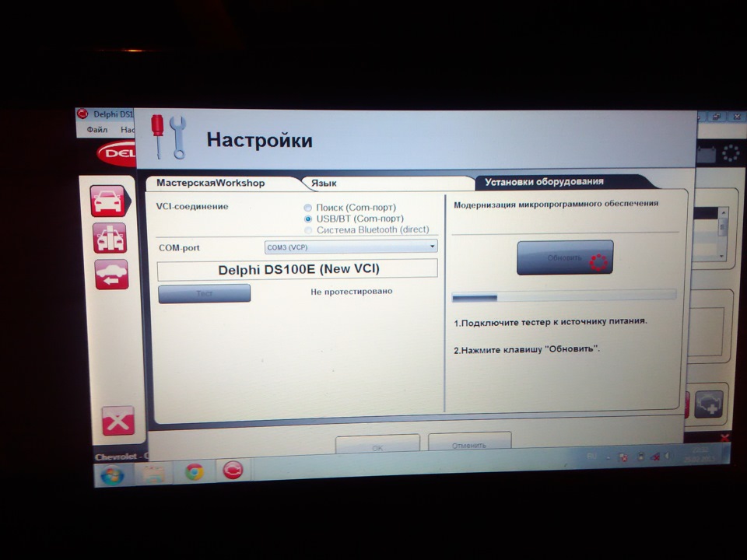The image size is (747, 560).
Task: Click the screwdriver and wrench settings icon
Action: (x=168, y=137)
